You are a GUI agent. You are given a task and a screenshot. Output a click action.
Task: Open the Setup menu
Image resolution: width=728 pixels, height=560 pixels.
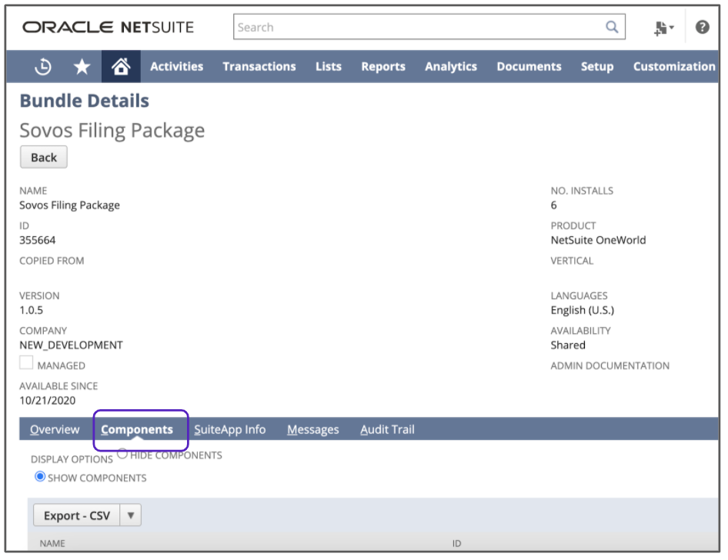click(x=596, y=67)
